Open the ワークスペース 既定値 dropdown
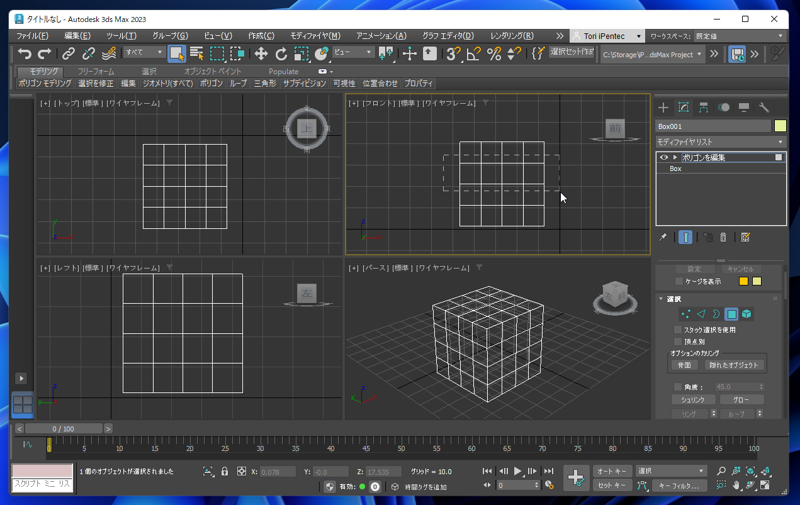800x505 pixels. coord(739,36)
